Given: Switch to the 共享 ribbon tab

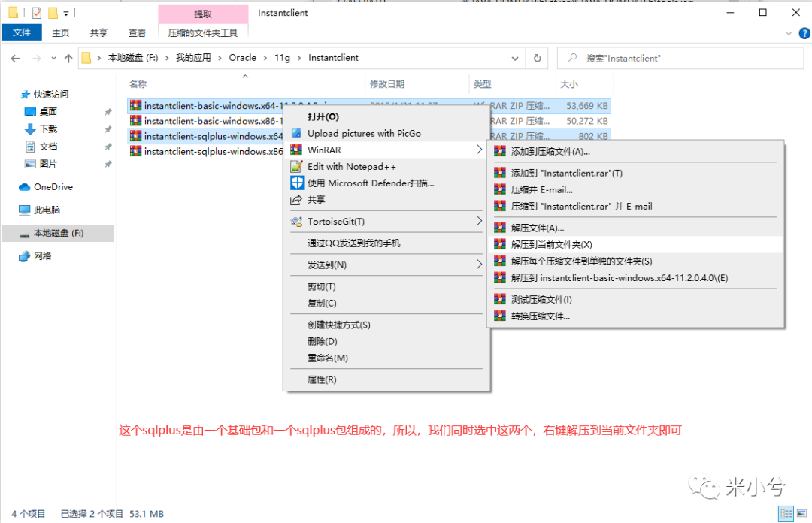Looking at the screenshot, I should point(98,32).
